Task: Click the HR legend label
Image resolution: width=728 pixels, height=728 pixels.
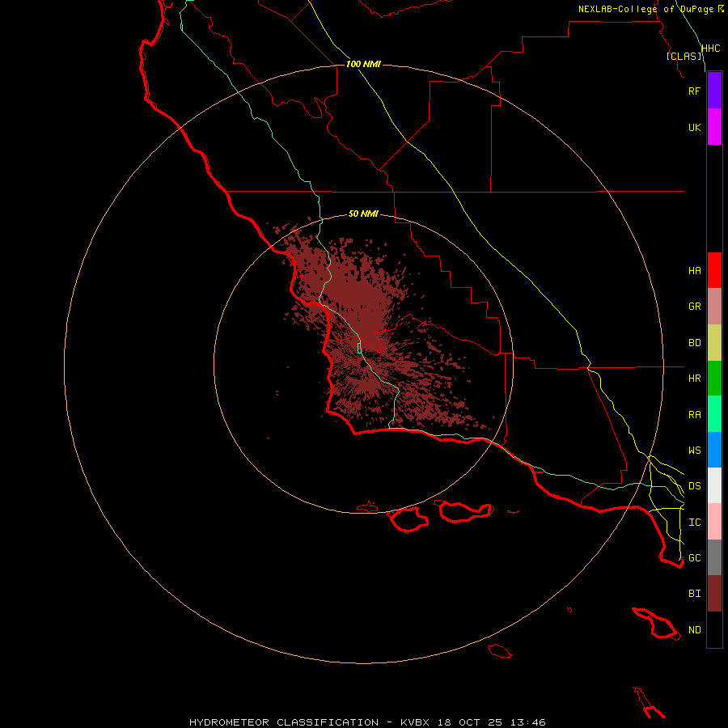Action: tap(694, 379)
